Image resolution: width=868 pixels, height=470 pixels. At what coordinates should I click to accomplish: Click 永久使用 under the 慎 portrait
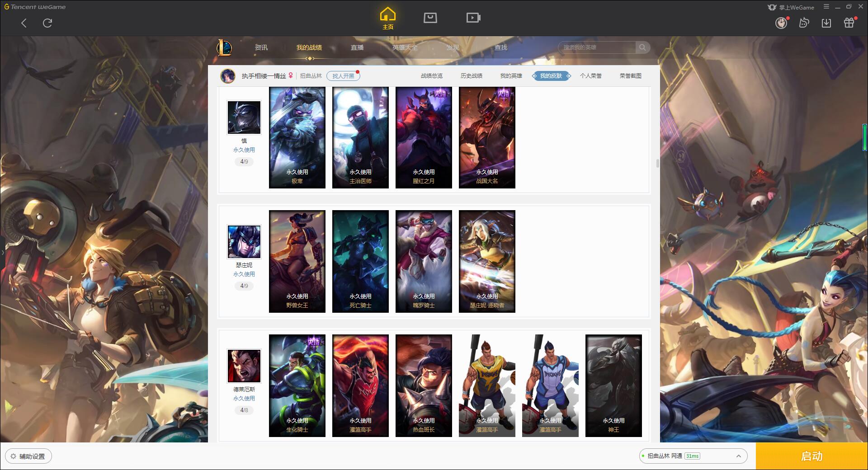(x=244, y=150)
